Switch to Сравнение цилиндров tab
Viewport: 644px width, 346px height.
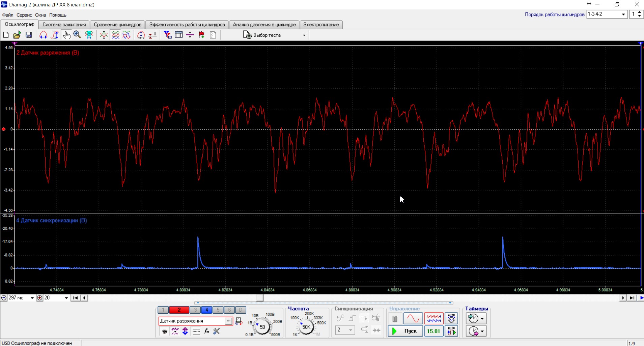tap(117, 25)
